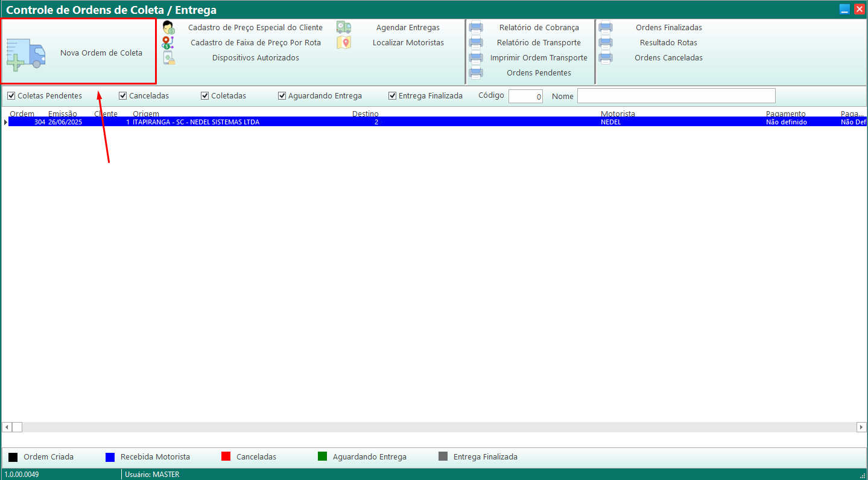This screenshot has width=868, height=480.
Task: Click Imprimir Ordem Transporte
Action: tap(539, 58)
